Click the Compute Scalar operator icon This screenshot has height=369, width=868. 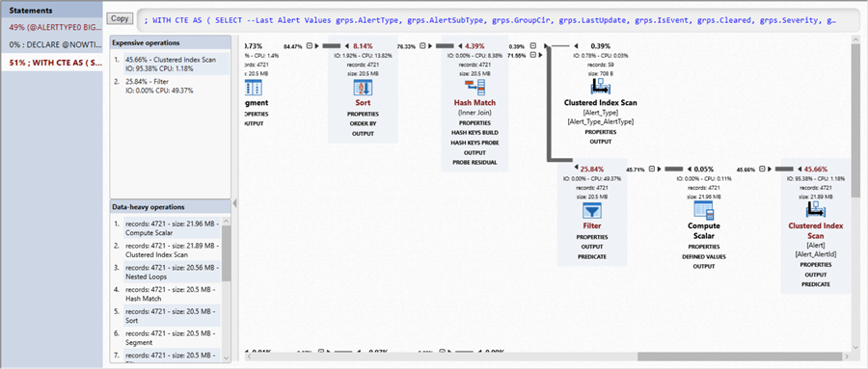click(704, 210)
